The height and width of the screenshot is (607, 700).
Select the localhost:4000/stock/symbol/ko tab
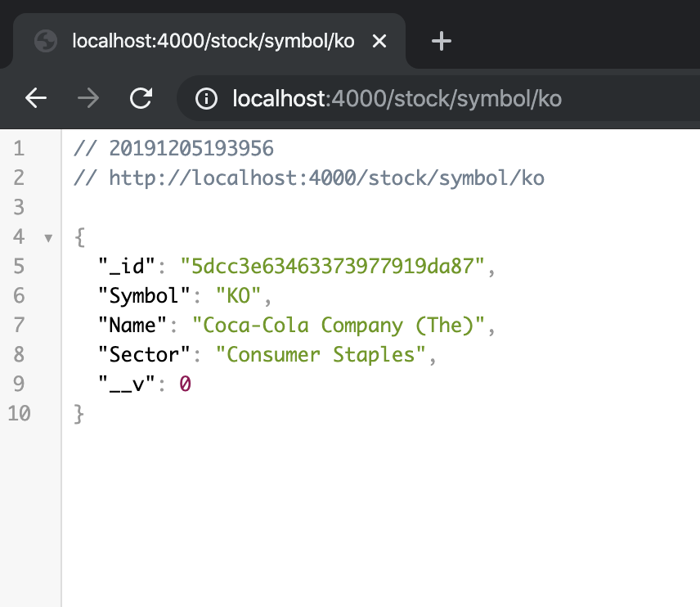(210, 41)
